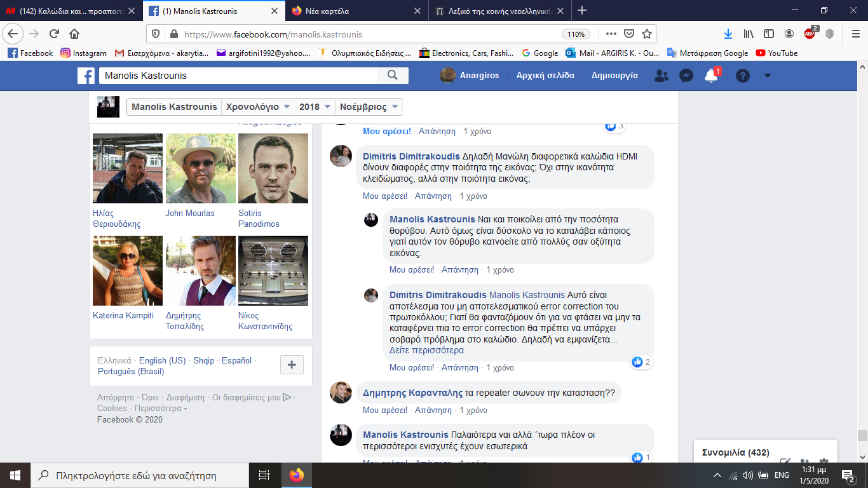The width and height of the screenshot is (868, 488).
Task: Bookmark this page with star icon
Action: 646,34
